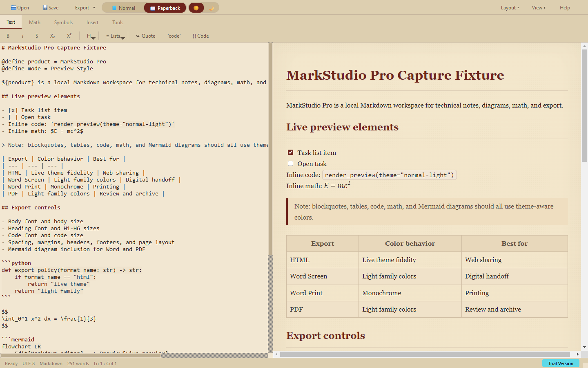This screenshot has width=588, height=368.
Task: Insert subscript with the X₂ button
Action: [x=52, y=36]
